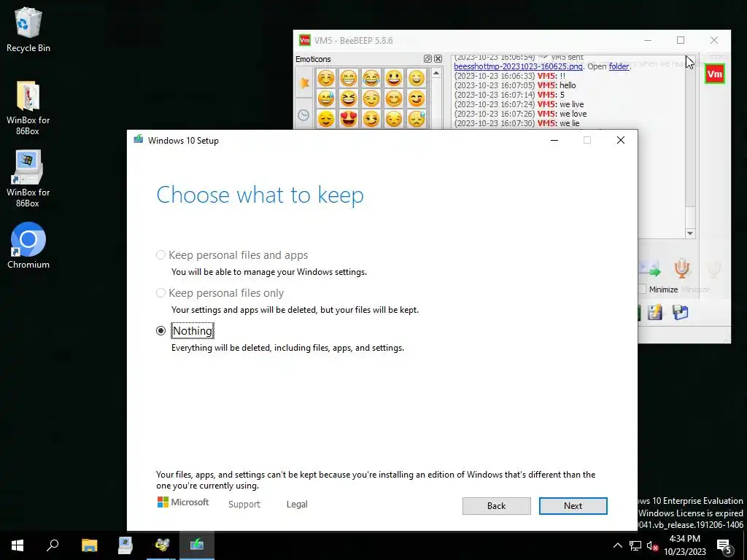This screenshot has width=747, height=560.
Task: Click the BeeBEEP chat scroll-down arrow
Action: [x=690, y=233]
